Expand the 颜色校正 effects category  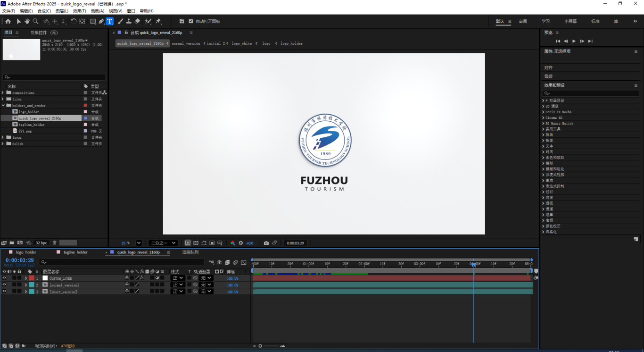click(543, 226)
